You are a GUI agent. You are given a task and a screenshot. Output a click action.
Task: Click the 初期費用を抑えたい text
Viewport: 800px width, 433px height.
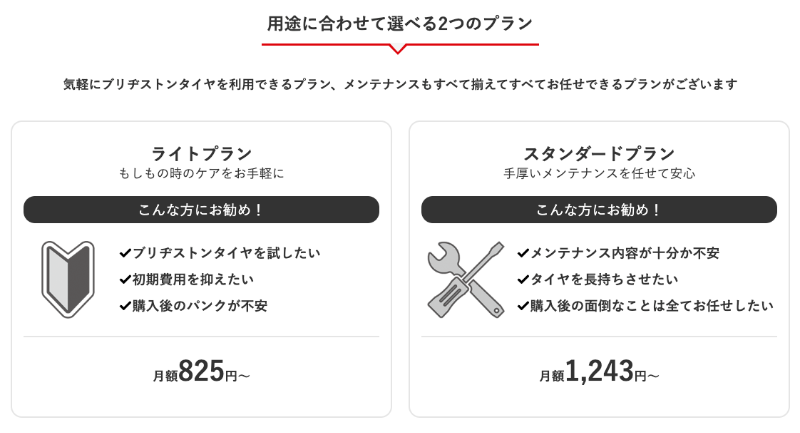tap(193, 279)
